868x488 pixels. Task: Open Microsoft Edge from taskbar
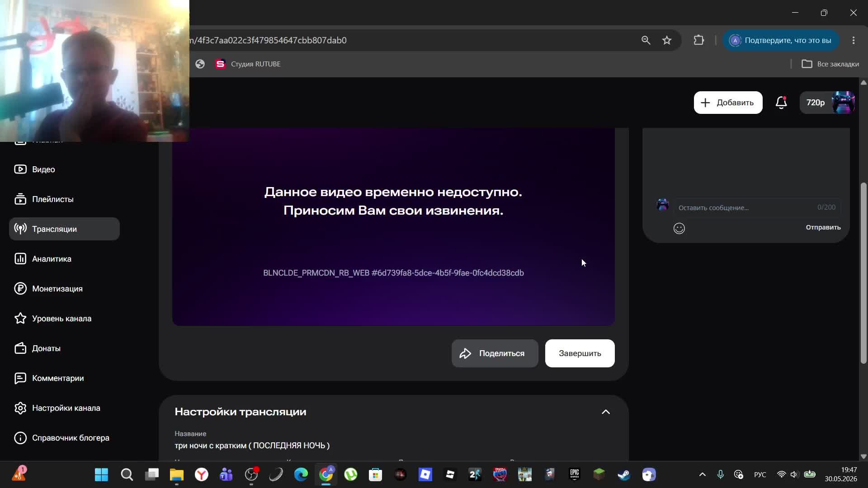[x=301, y=475]
